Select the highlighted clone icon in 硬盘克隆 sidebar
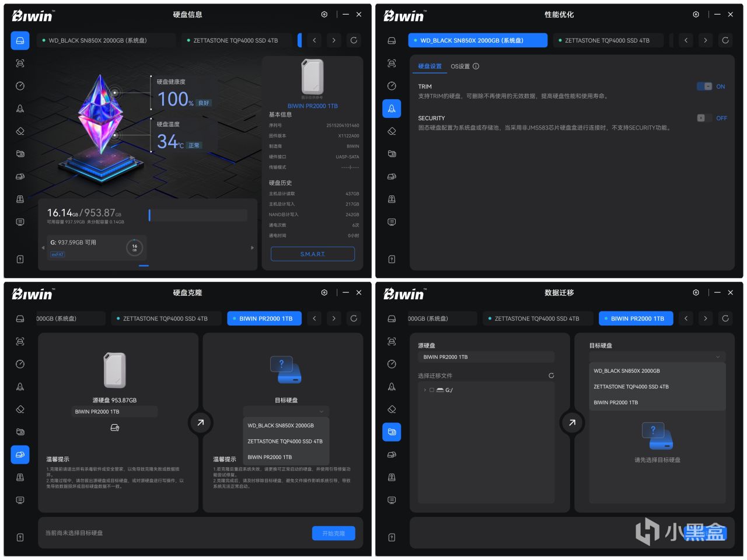747x560 pixels. coord(20,454)
